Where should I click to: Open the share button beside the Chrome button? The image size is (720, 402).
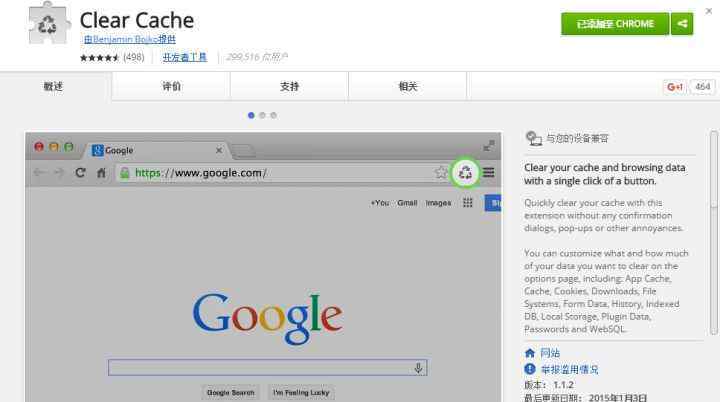[682, 23]
